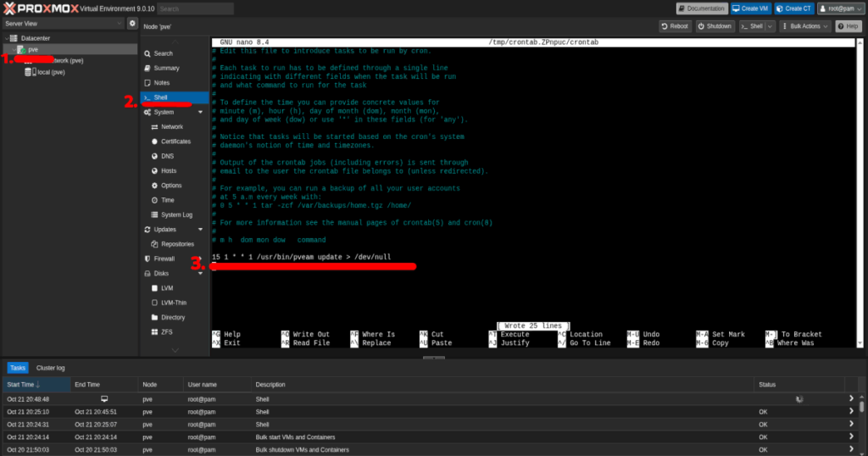Select the Certificates icon entry
This screenshot has width=868, height=456.
(153, 142)
